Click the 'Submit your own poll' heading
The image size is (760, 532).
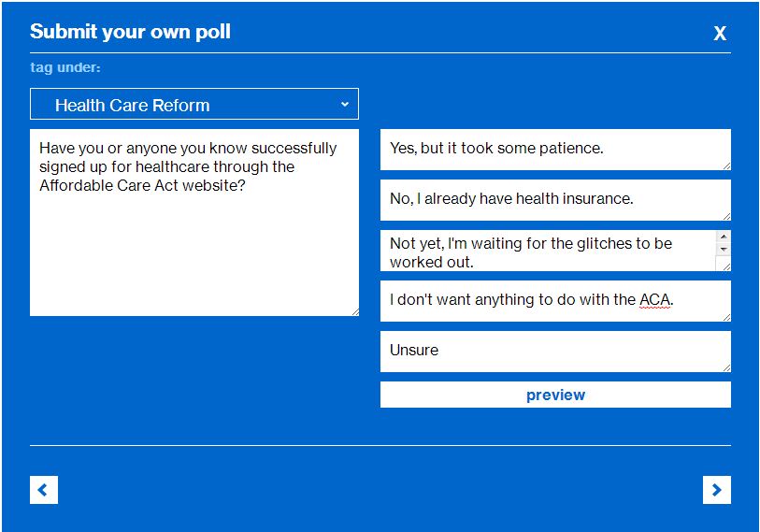(130, 32)
